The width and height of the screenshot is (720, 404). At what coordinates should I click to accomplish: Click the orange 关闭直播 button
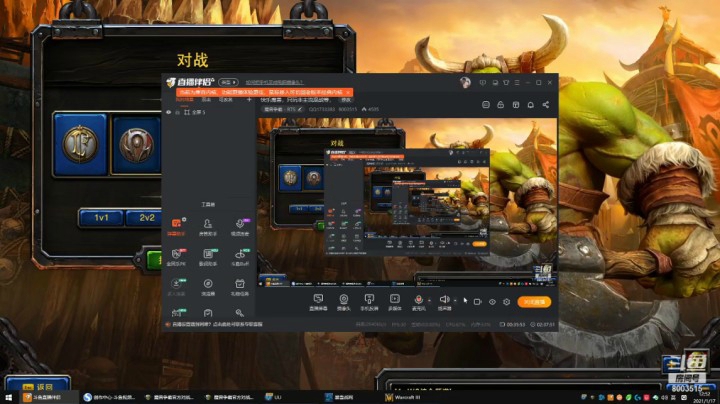click(x=534, y=302)
